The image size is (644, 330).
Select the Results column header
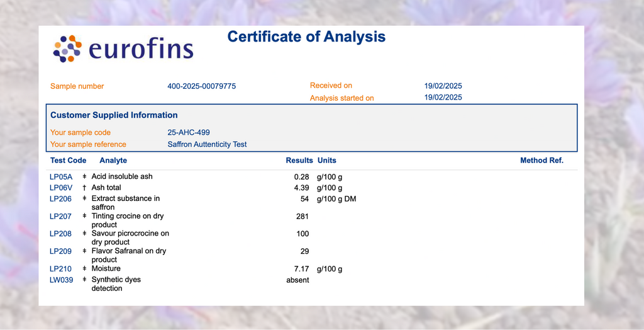(299, 161)
